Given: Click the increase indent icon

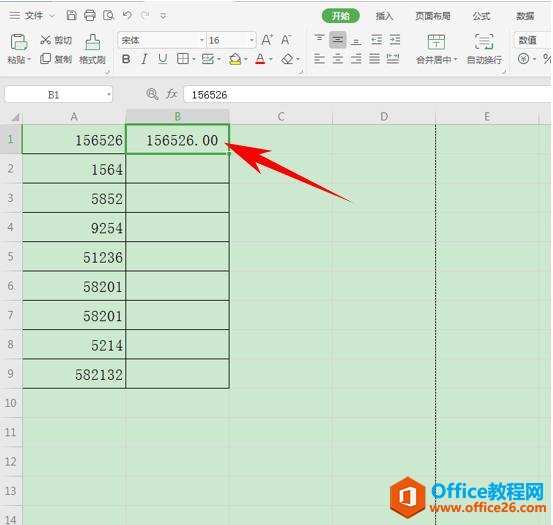Looking at the screenshot, I should click(395, 39).
